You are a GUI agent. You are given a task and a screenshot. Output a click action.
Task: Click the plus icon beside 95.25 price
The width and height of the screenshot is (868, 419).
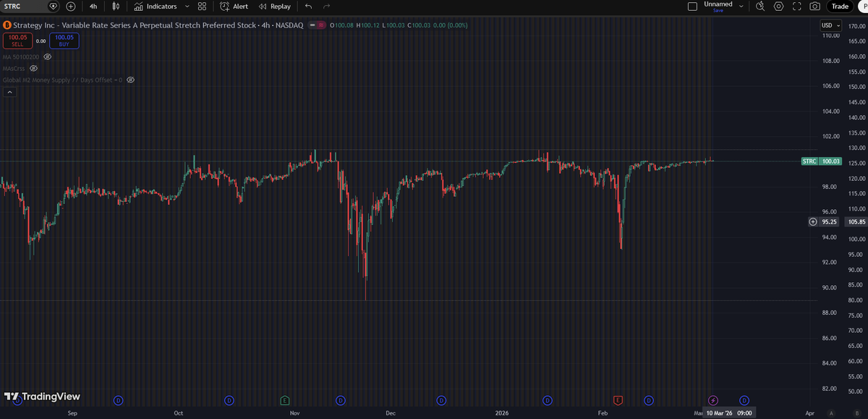click(813, 221)
